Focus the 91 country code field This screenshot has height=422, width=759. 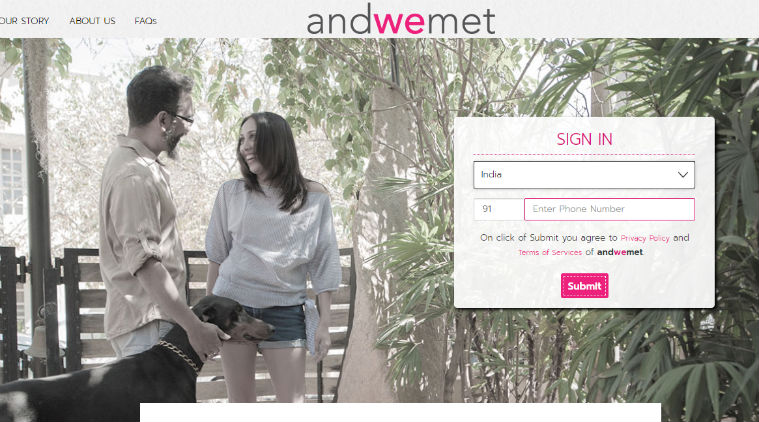498,209
